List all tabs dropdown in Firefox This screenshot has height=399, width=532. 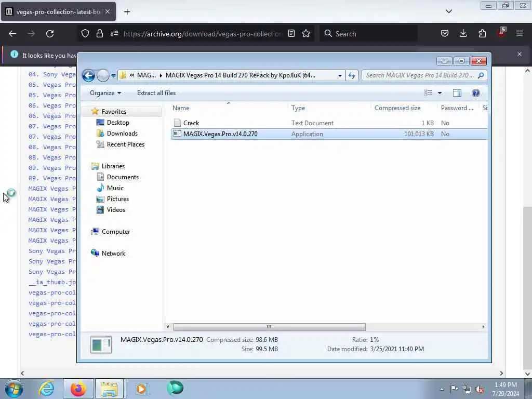tap(448, 11)
